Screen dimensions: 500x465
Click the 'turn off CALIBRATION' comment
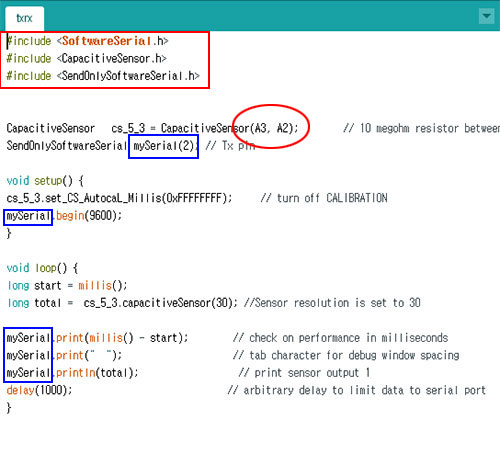(x=324, y=198)
